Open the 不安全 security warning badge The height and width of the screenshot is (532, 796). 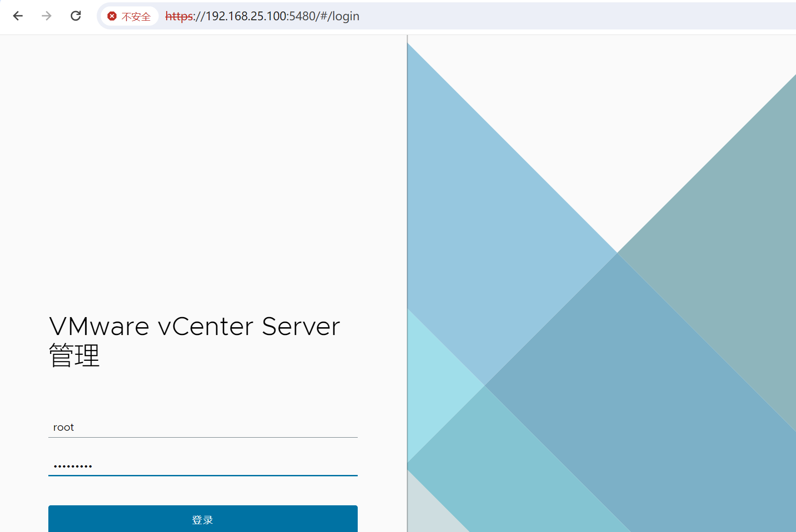pos(129,17)
